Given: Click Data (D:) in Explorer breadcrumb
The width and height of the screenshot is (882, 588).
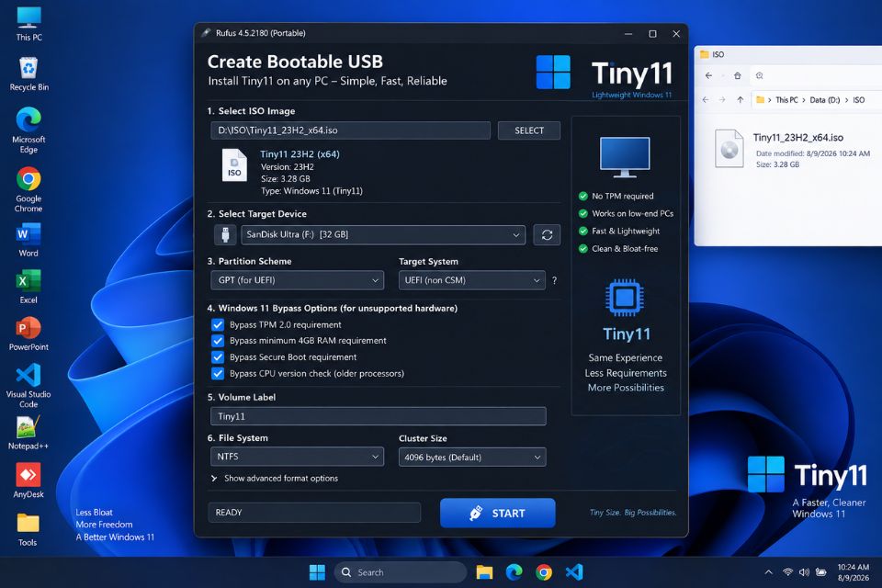Looking at the screenshot, I should [x=825, y=100].
